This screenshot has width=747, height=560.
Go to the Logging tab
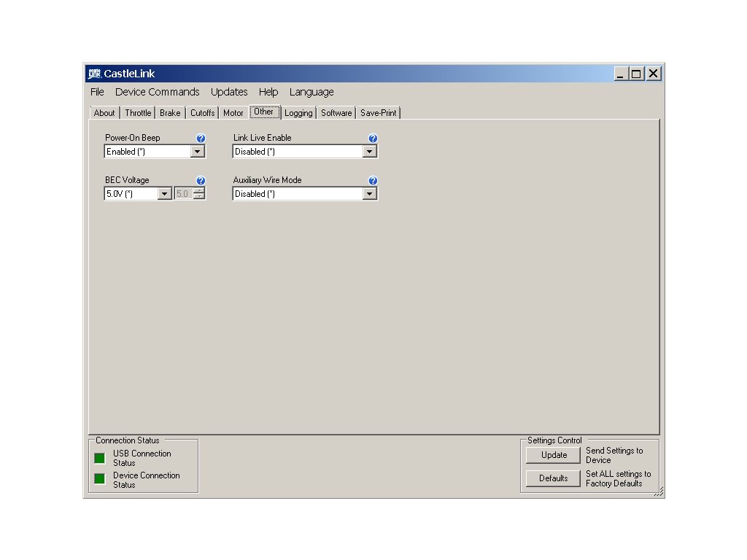coord(298,113)
